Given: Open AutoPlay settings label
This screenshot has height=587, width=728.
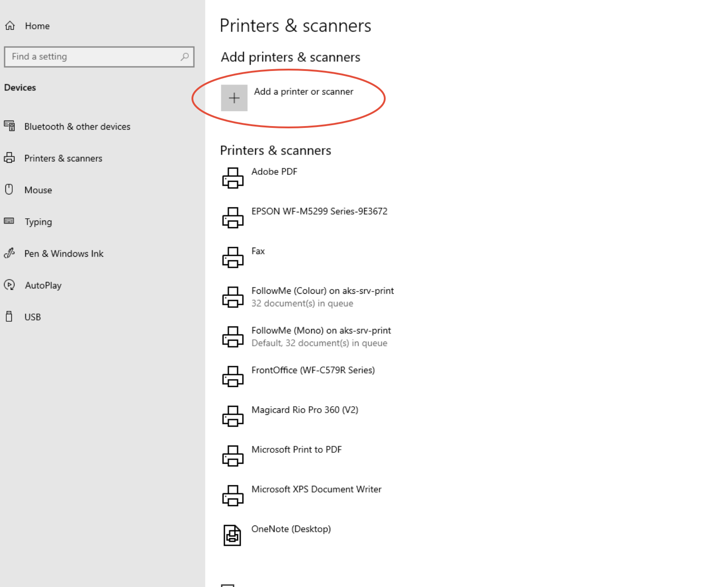Looking at the screenshot, I should tap(43, 286).
